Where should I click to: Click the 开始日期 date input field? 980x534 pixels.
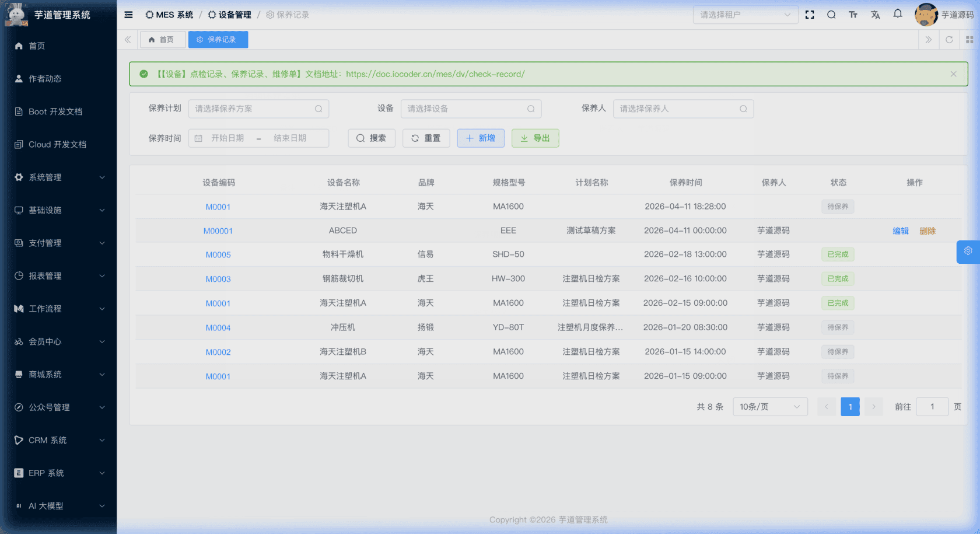pos(228,138)
